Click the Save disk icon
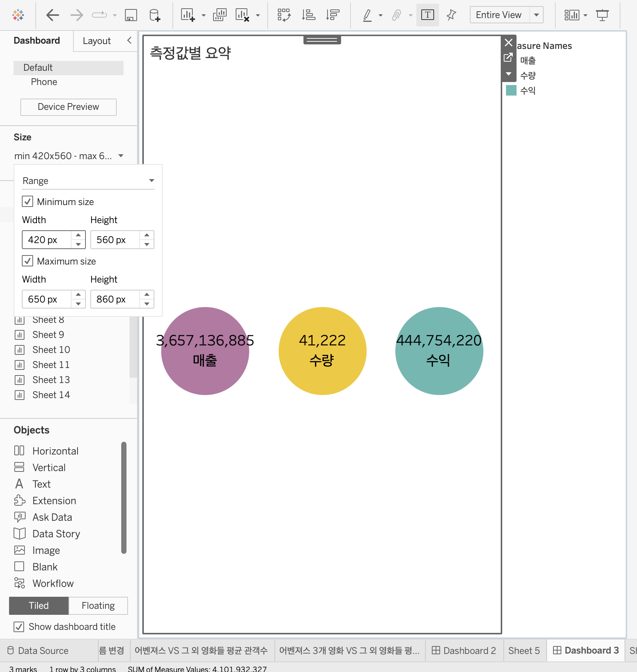Screen dimensions: 637x672 pos(131,15)
